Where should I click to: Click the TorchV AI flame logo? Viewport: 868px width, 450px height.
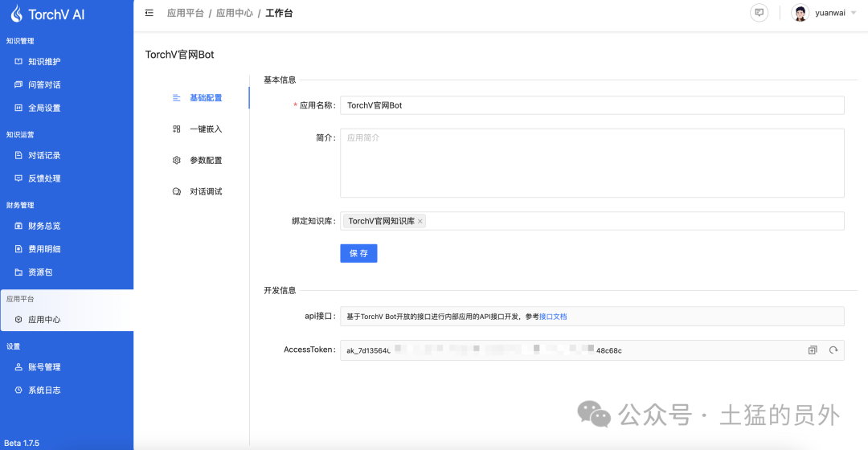click(17, 14)
